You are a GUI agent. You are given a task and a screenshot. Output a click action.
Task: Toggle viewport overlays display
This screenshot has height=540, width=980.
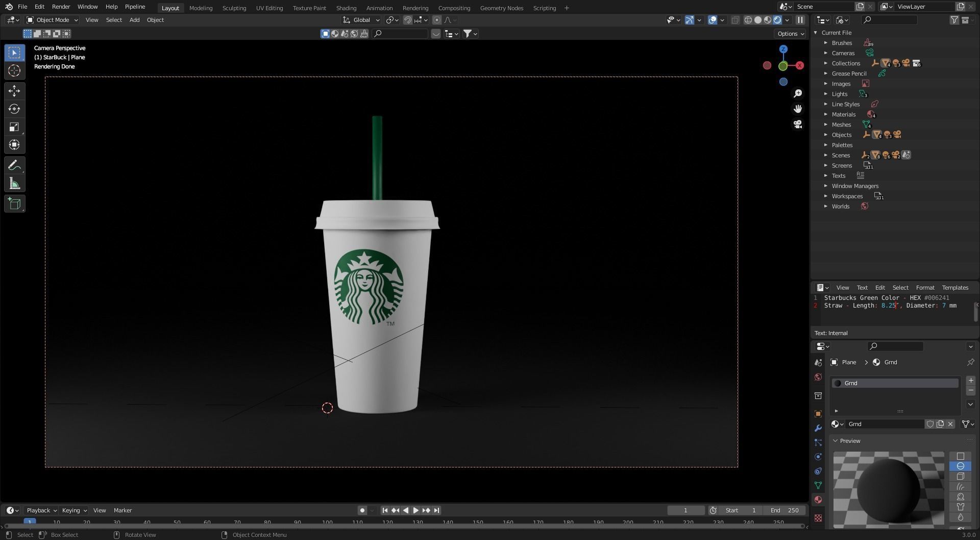713,20
